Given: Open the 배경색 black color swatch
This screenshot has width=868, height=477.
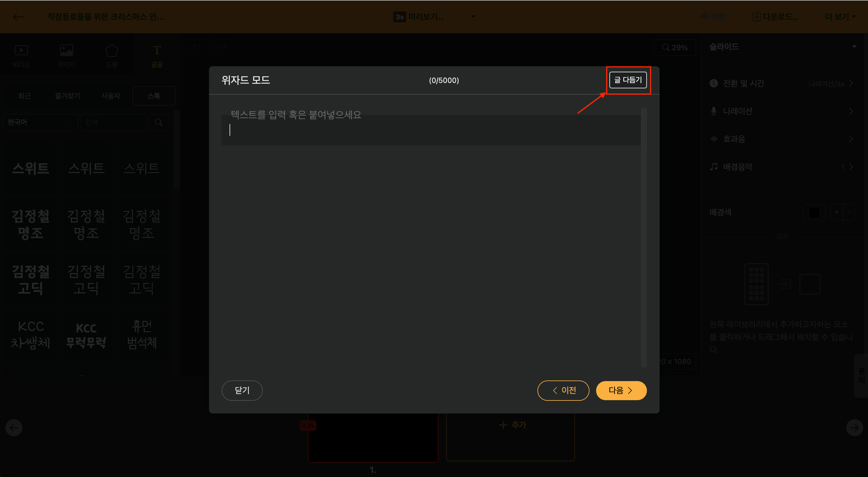Looking at the screenshot, I should tap(814, 212).
